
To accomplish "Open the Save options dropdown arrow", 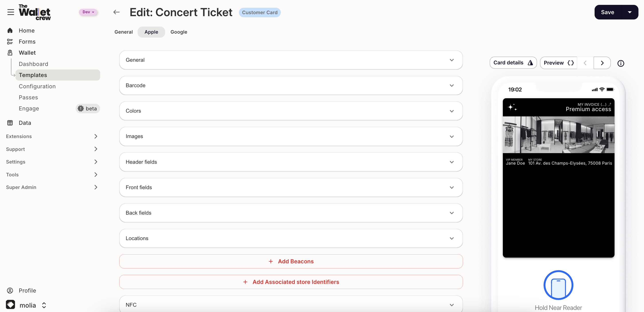I will 630,12.
